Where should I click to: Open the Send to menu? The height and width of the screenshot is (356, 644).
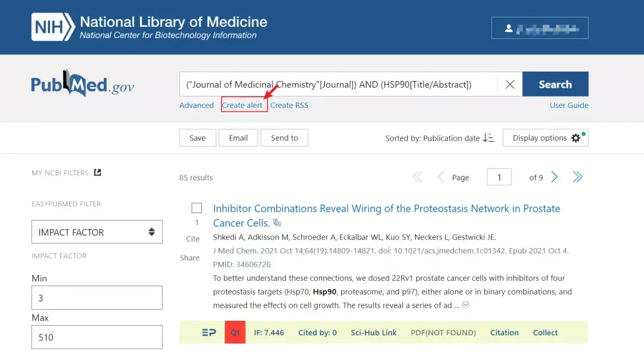[x=284, y=138]
